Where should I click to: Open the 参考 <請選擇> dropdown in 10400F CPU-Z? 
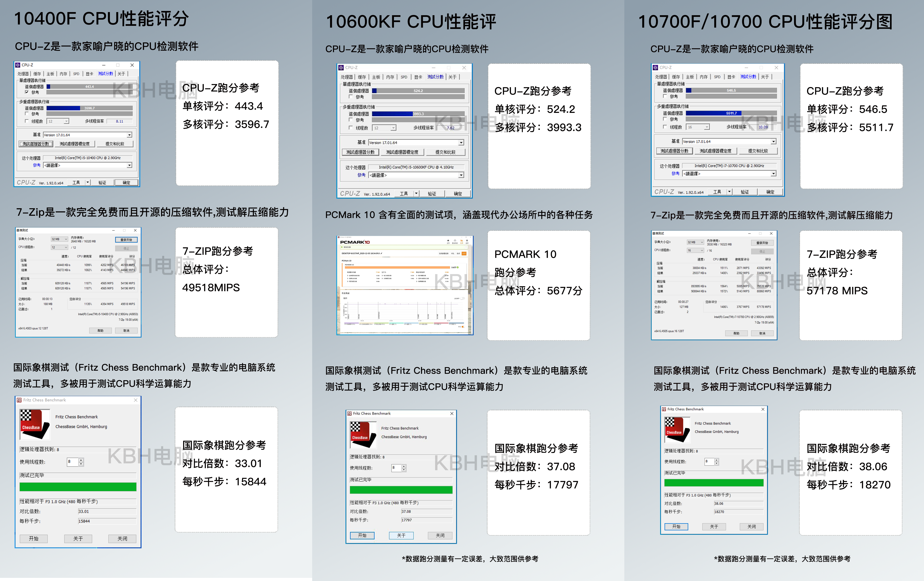87,165
